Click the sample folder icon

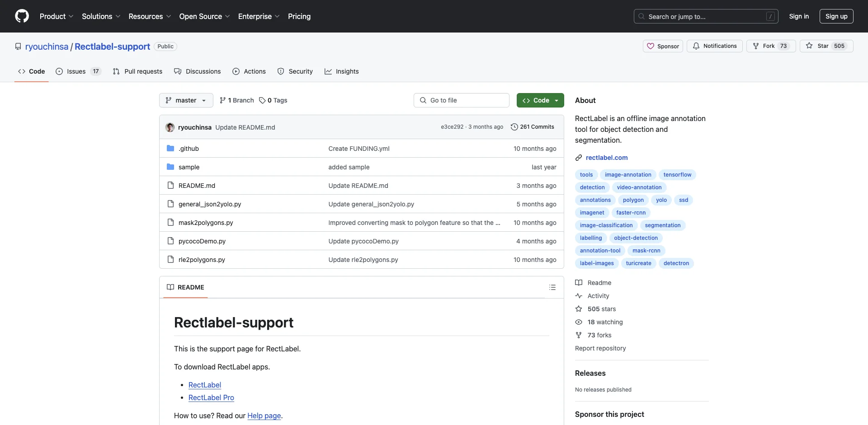(x=170, y=167)
